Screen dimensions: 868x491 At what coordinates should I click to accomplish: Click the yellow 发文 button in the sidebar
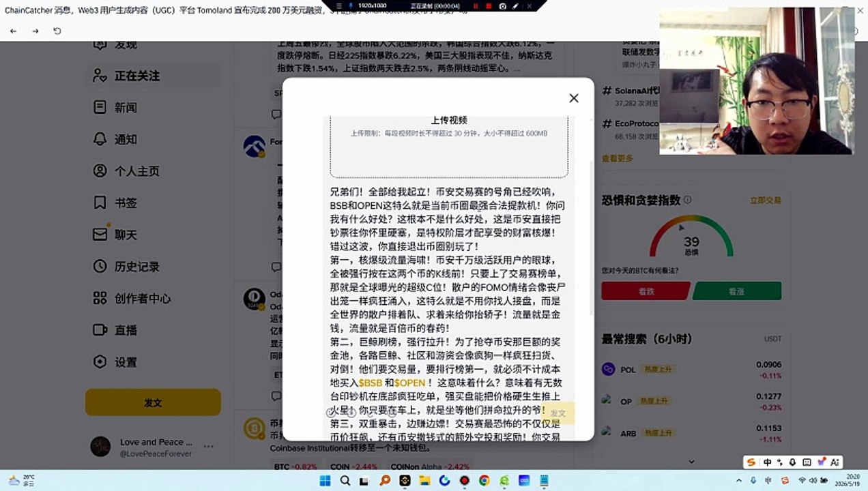click(x=153, y=402)
